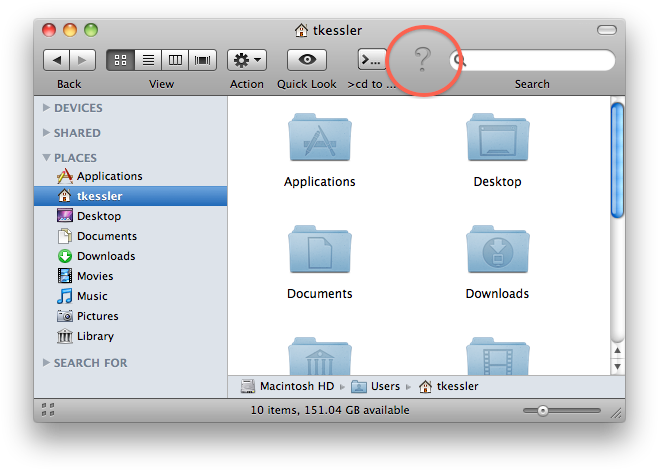This screenshot has width=658, height=470.
Task: Select the Library folder with columns icon
Action: 320,356
